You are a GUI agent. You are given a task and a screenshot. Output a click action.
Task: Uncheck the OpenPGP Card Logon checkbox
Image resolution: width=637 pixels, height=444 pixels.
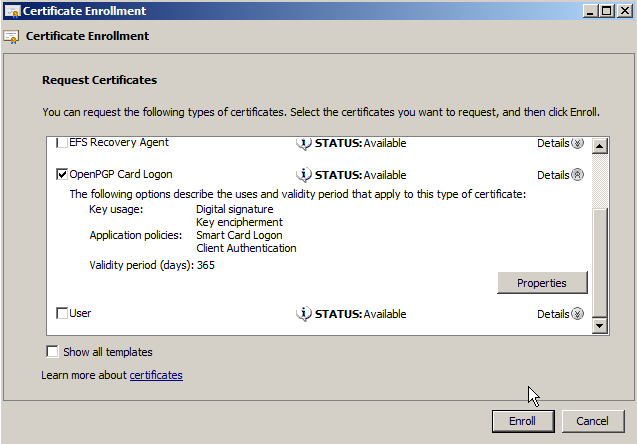62,174
